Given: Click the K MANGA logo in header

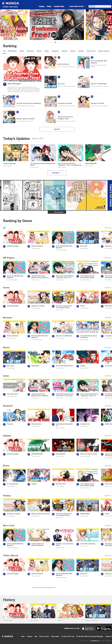Looking at the screenshot, I should (10, 3).
